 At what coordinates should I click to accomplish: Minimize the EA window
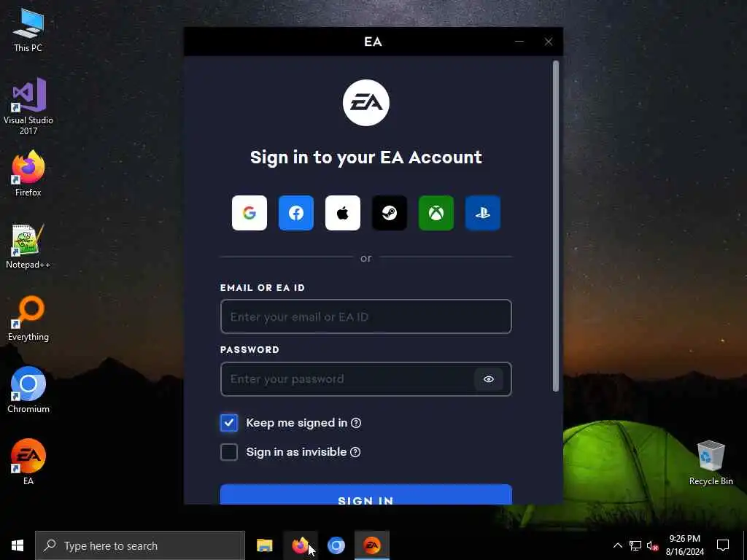[x=519, y=42]
